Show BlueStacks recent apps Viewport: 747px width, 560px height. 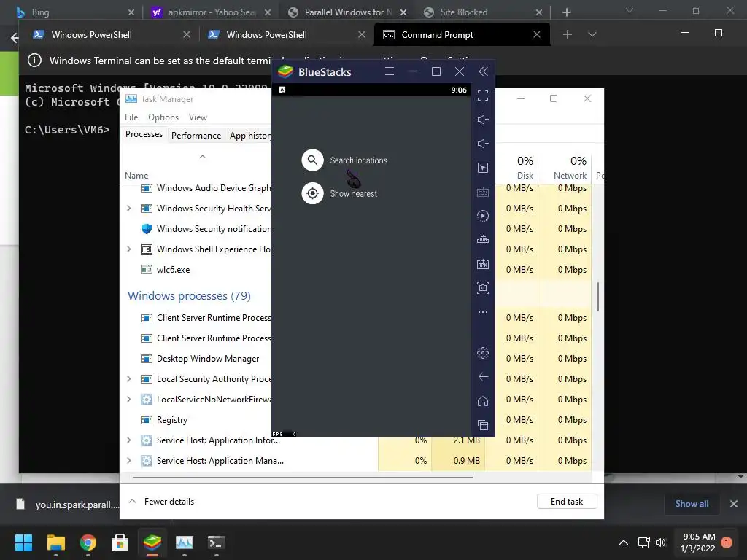[x=483, y=425]
